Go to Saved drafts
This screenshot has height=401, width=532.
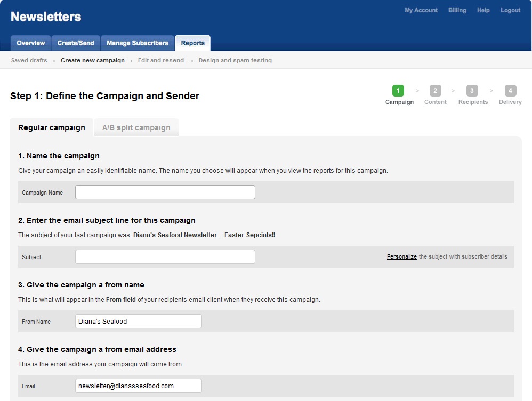29,60
